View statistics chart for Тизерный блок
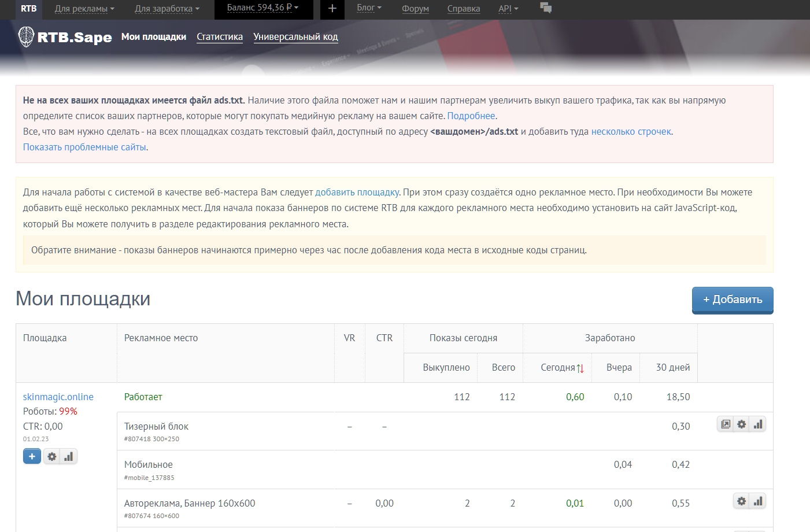 pos(758,424)
